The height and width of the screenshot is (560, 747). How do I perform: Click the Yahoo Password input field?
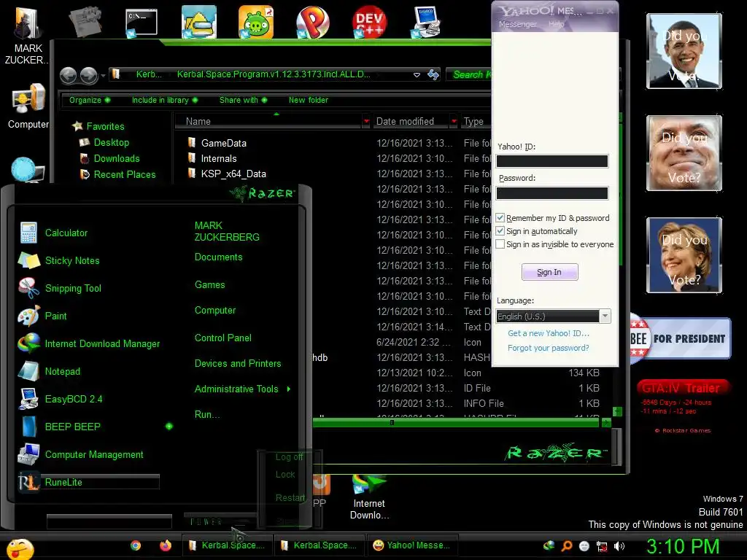[552, 192]
